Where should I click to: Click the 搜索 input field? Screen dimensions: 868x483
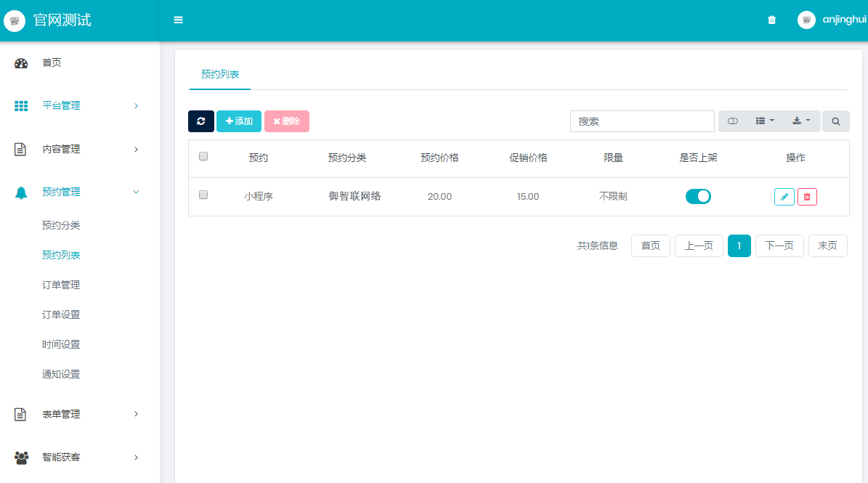(x=642, y=121)
